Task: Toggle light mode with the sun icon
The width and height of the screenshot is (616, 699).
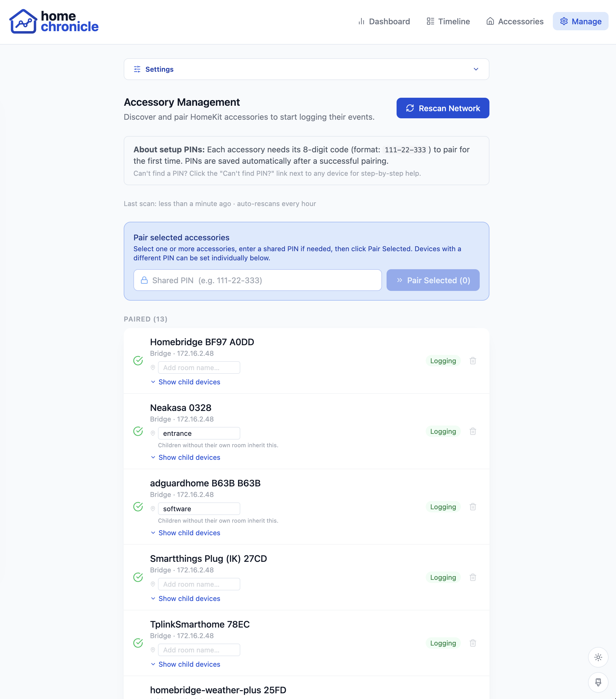Action: [598, 657]
